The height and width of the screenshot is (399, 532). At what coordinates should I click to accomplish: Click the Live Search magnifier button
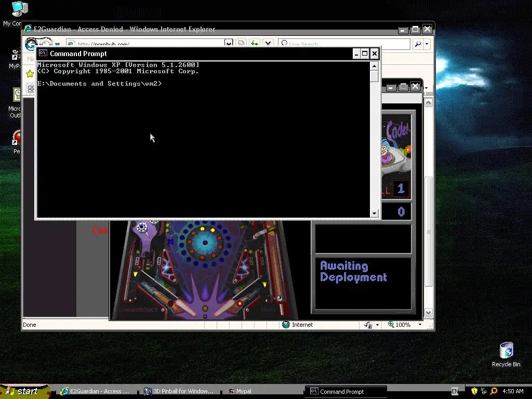pyautogui.click(x=418, y=44)
